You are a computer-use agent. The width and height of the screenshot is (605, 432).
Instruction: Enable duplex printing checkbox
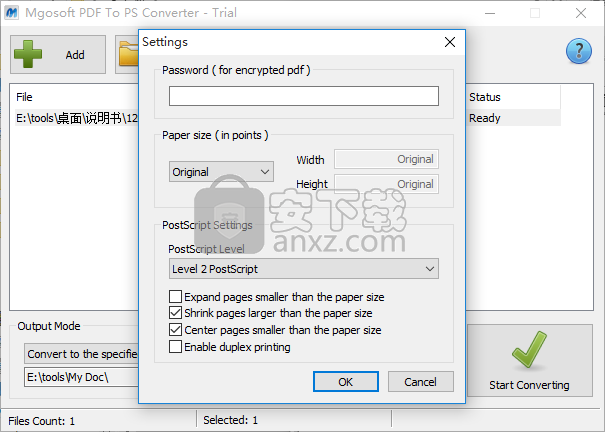coord(176,347)
